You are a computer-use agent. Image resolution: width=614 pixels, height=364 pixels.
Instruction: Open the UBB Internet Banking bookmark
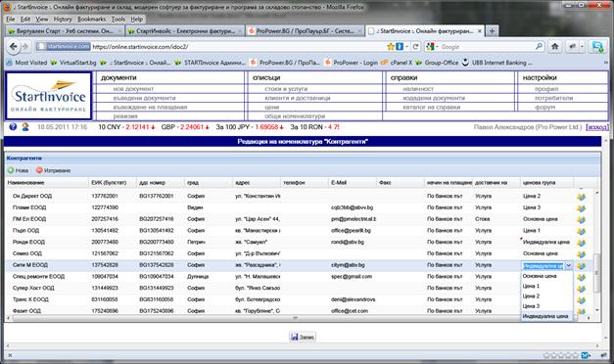coord(496,63)
